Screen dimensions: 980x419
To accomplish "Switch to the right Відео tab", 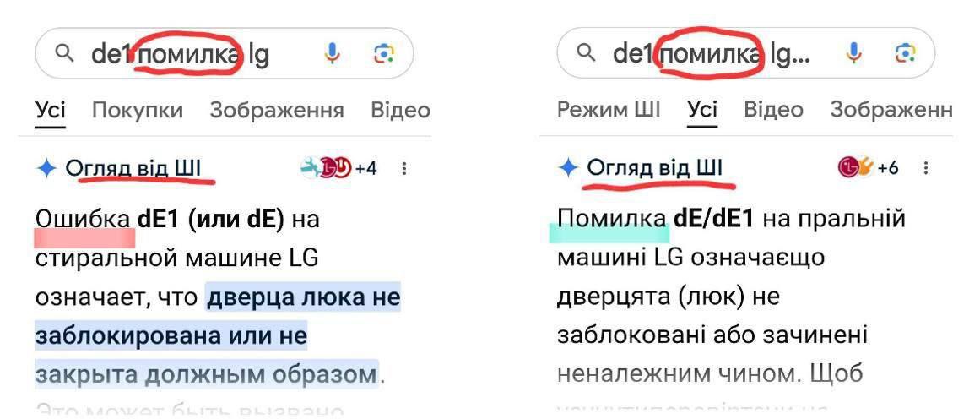I will (773, 110).
